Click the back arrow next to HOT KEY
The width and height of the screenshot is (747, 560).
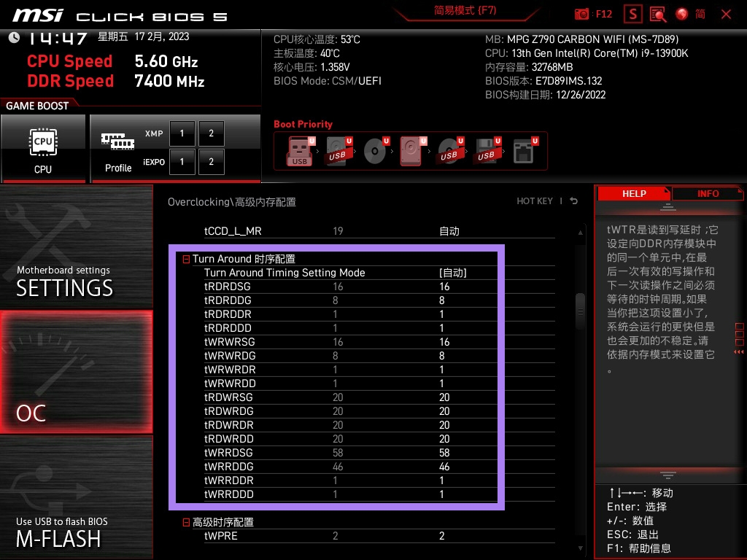(x=574, y=201)
